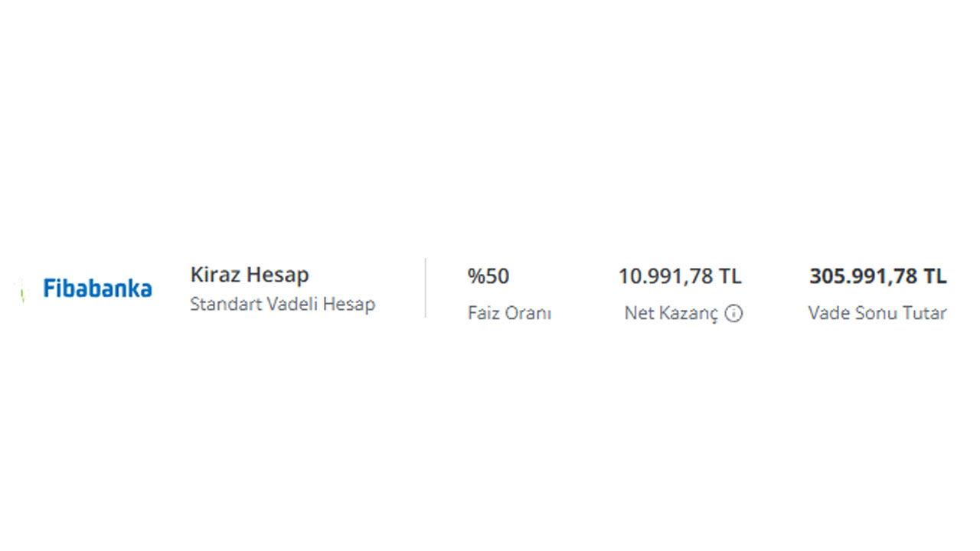
Task: Click the TL suffix of 10.991,78 TL
Action: [730, 276]
